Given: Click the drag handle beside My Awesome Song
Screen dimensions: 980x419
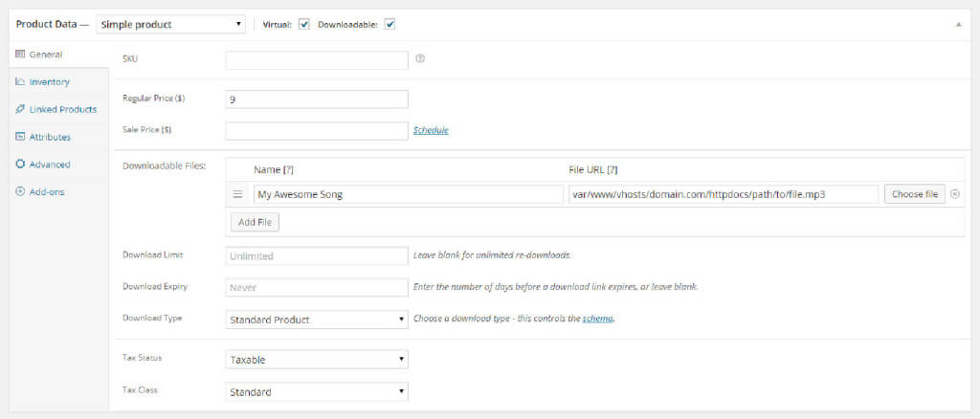Looking at the screenshot, I should [237, 194].
